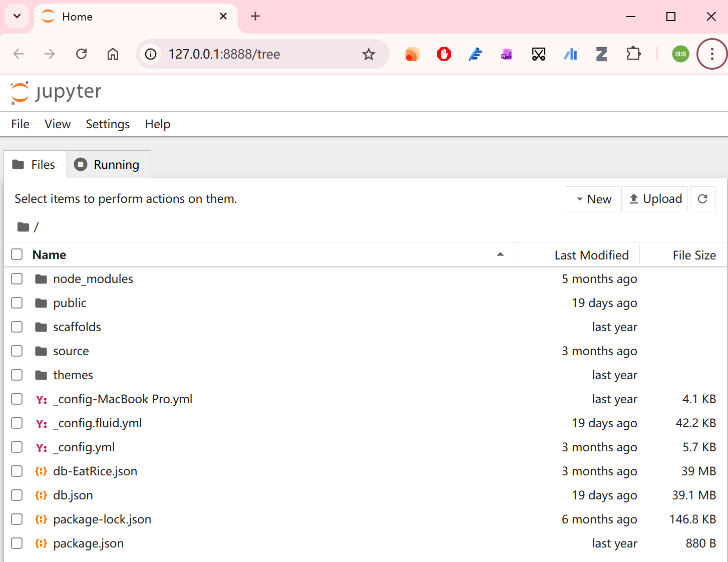Click the Jupyter logo in the header

(x=56, y=92)
